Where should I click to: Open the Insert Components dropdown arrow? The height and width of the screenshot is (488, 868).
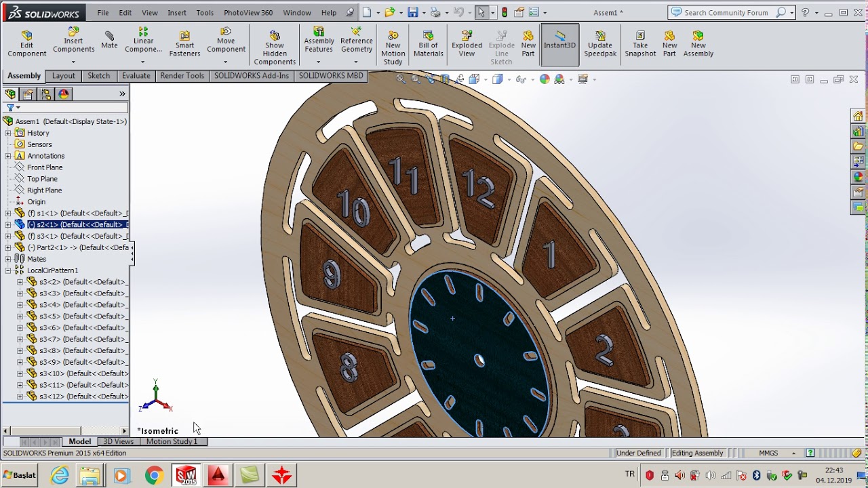point(73,62)
